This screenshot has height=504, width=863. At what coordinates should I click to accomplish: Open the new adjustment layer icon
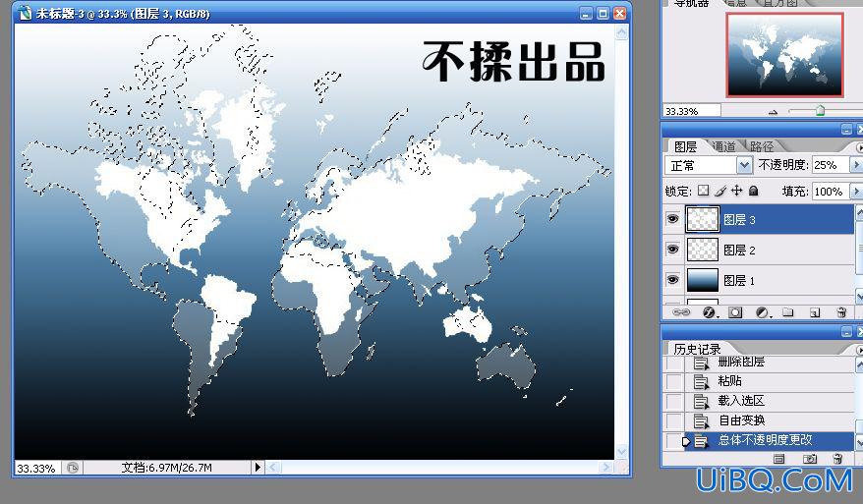click(763, 312)
